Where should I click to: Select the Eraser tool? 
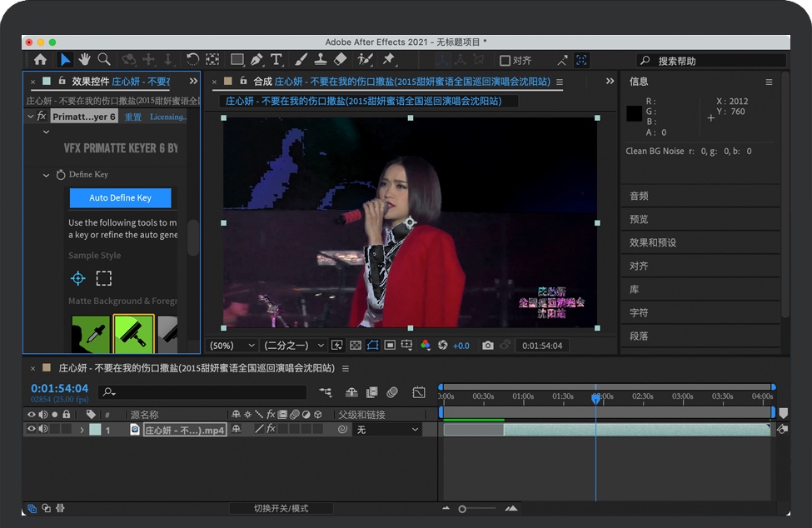coord(340,59)
